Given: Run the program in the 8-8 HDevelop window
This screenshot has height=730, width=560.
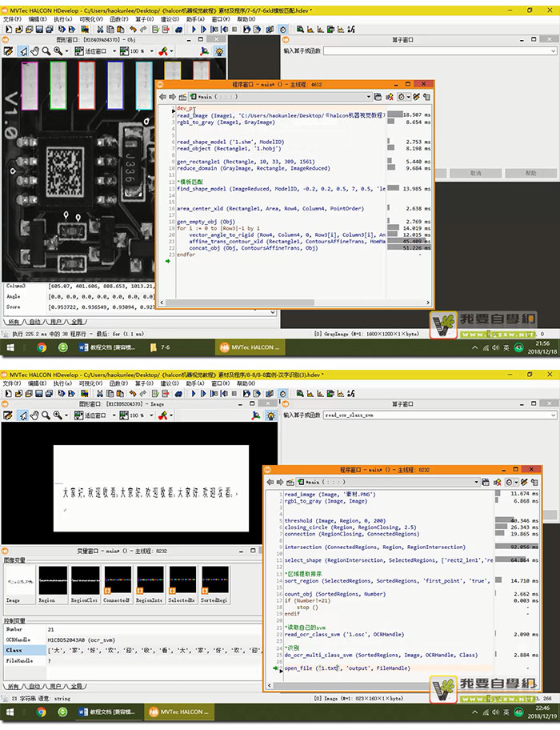Looking at the screenshot, I should point(194,394).
